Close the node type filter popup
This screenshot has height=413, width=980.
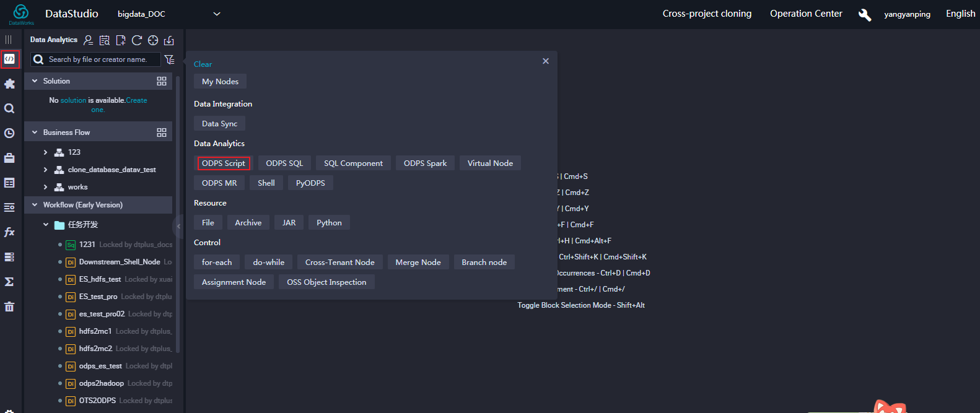pyautogui.click(x=546, y=61)
